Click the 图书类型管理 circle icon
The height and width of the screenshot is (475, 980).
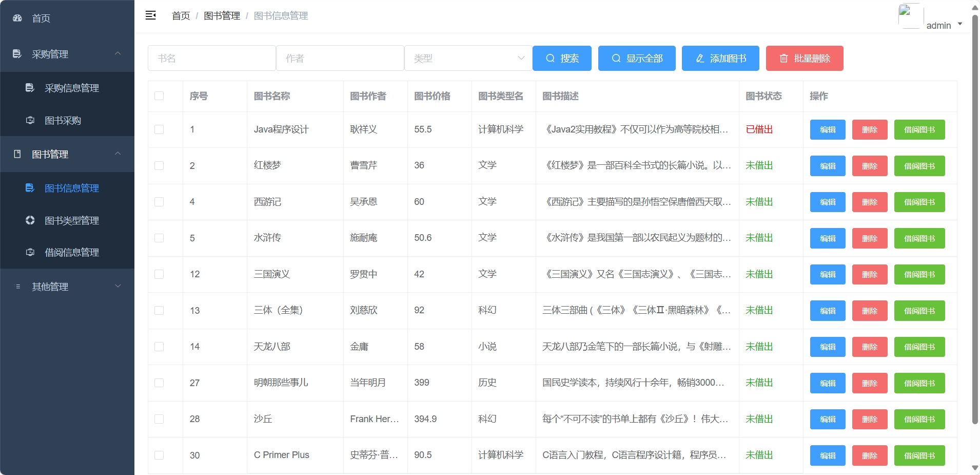(x=30, y=220)
